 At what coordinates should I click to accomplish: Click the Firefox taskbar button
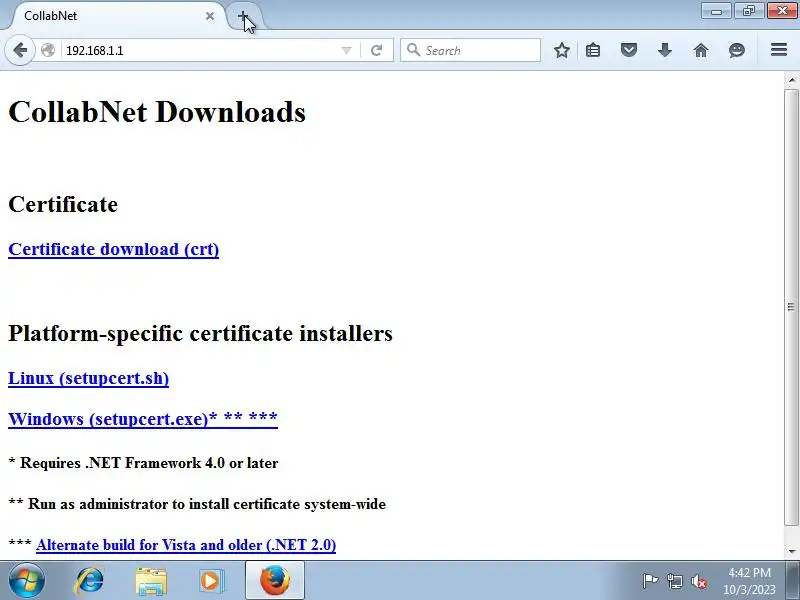point(275,581)
